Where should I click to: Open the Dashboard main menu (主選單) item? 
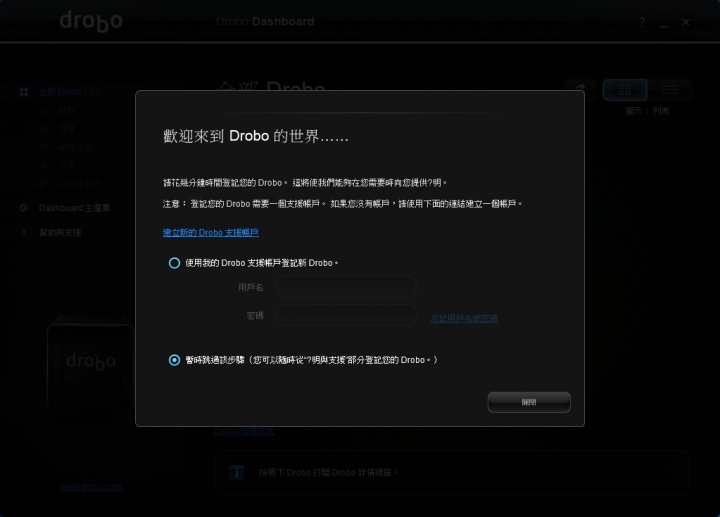pos(74,208)
